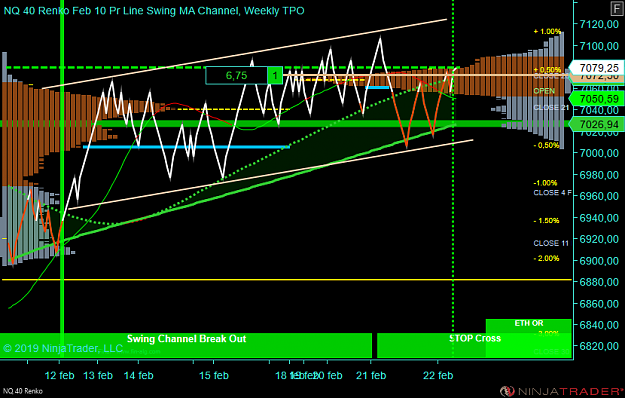The height and width of the screenshot is (398, 625).
Task: Click the NQ 40 Renko footer label
Action: [x=23, y=391]
